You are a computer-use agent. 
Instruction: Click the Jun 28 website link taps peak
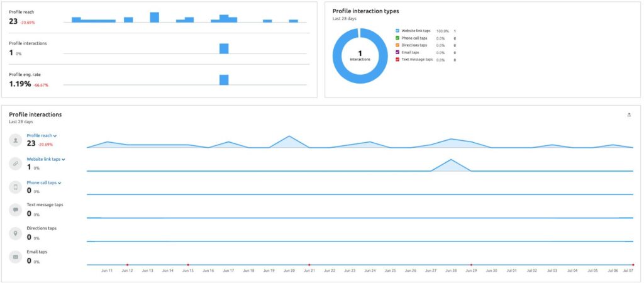pyautogui.click(x=451, y=160)
